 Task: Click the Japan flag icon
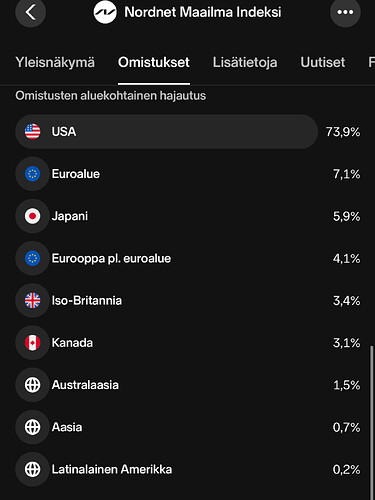click(33, 216)
